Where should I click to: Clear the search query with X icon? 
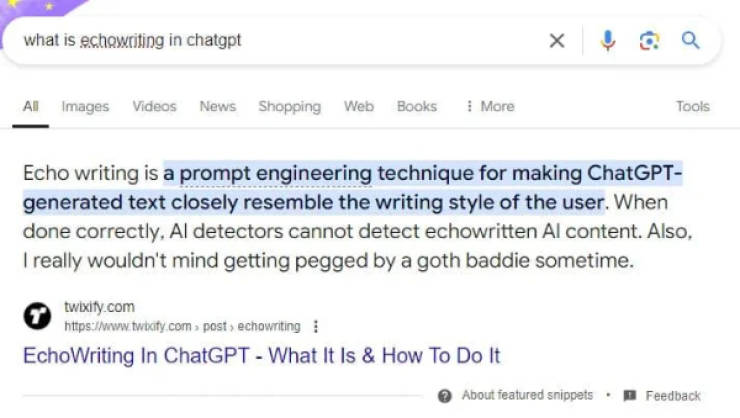click(557, 41)
